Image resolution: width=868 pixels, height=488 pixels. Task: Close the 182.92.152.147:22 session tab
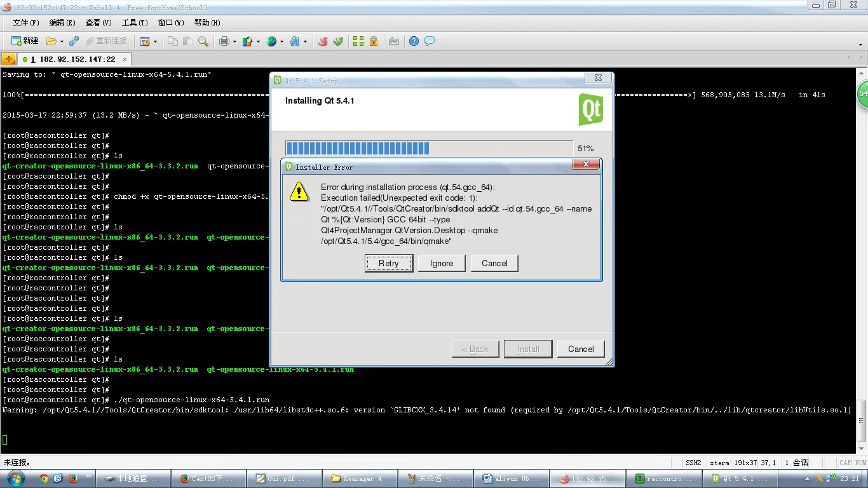coord(125,59)
